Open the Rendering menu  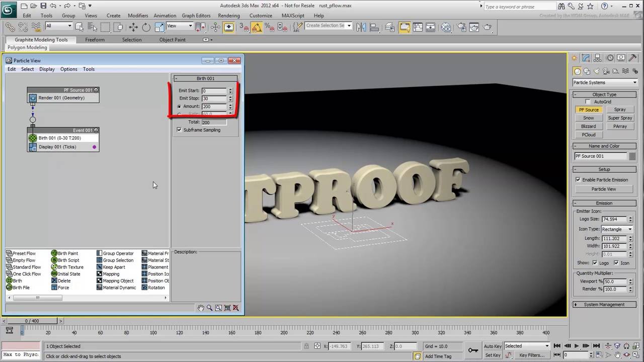(x=229, y=16)
